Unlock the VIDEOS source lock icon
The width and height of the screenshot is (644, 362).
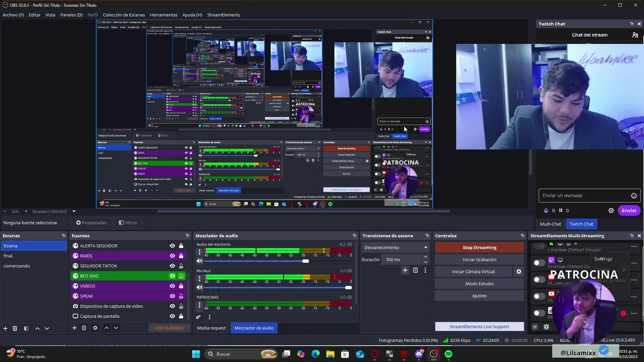pyautogui.click(x=181, y=286)
